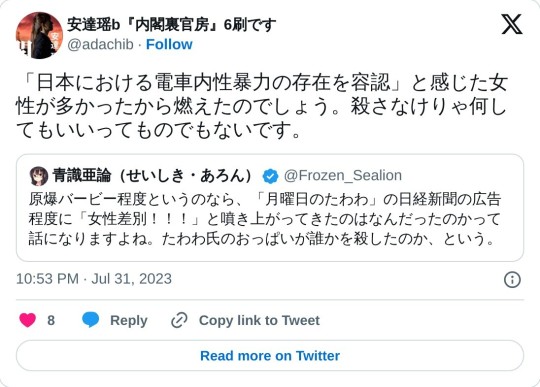This screenshot has width=540, height=387.
Task: Follow the @adachib account
Action: 169,44
